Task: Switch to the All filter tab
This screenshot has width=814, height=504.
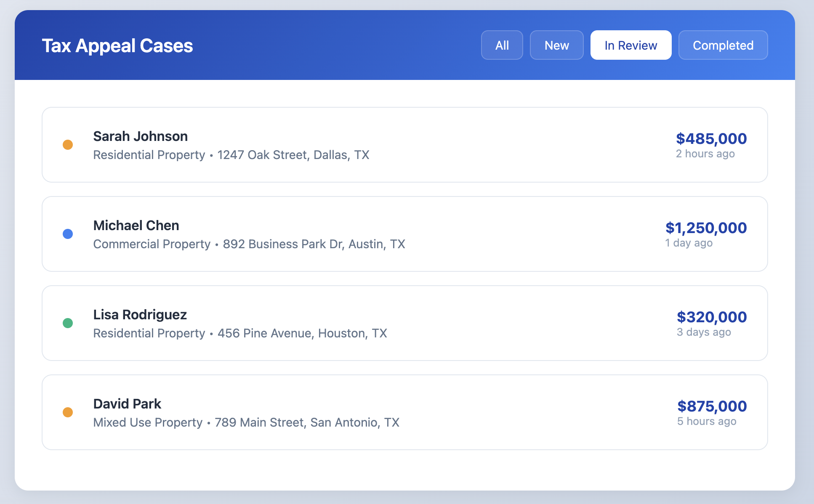Action: [x=502, y=45]
